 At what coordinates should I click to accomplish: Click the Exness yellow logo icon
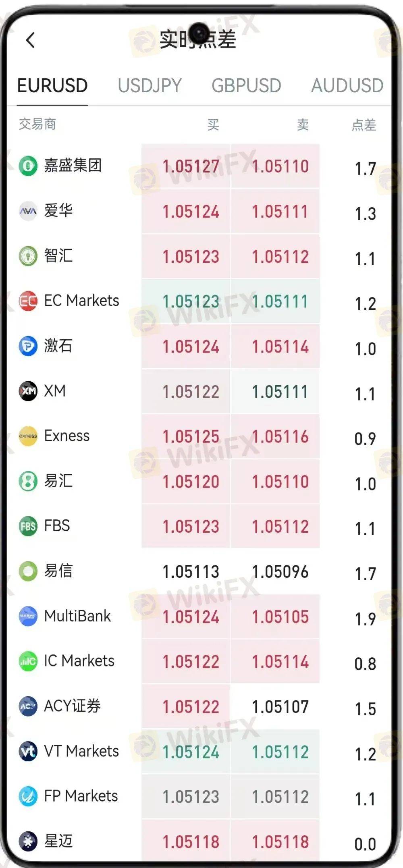pos(28,436)
